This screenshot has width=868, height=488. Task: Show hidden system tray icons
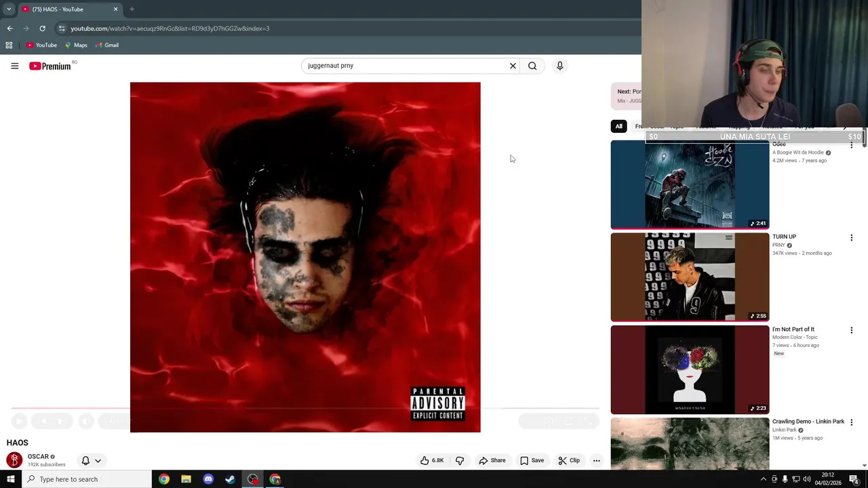click(x=763, y=479)
